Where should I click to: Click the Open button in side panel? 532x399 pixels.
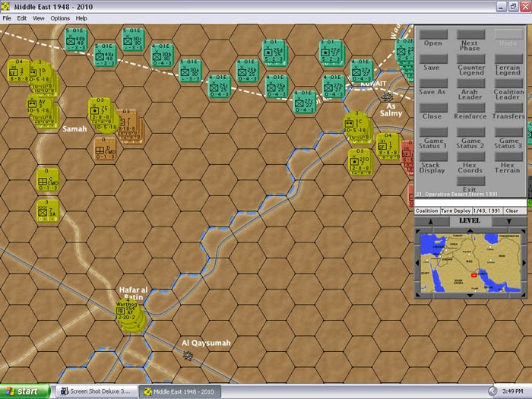coord(433,34)
